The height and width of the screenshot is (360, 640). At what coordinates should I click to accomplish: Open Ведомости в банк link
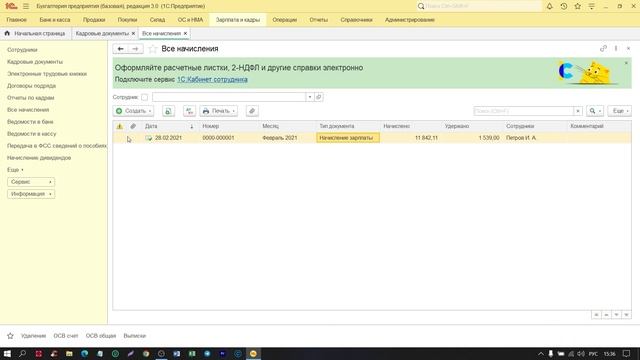pyautogui.click(x=30, y=122)
